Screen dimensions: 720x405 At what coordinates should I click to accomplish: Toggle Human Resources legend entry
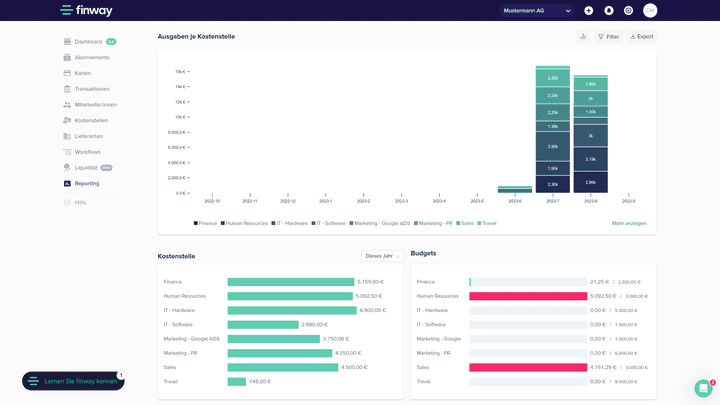pos(245,223)
